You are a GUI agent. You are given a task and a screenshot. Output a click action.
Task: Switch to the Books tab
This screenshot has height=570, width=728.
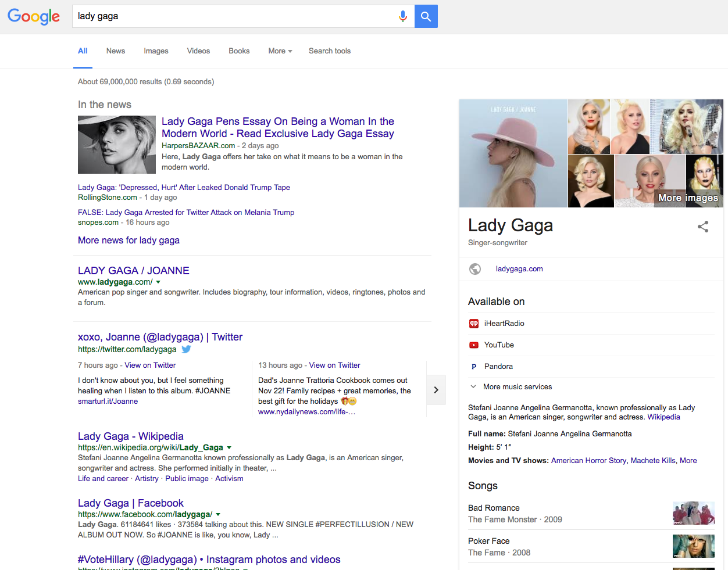coord(239,51)
